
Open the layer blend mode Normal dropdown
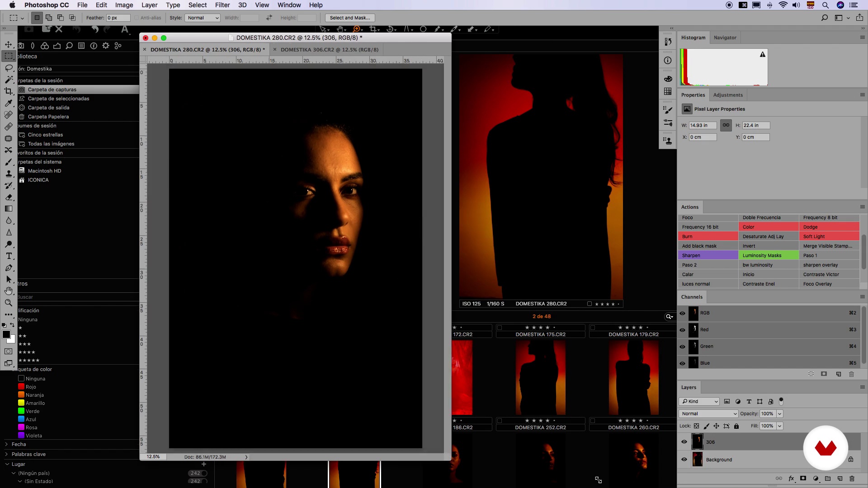point(708,413)
